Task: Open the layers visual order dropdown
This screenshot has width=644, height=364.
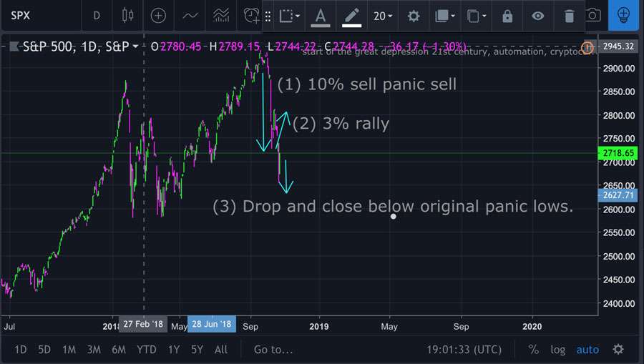Action: point(445,16)
